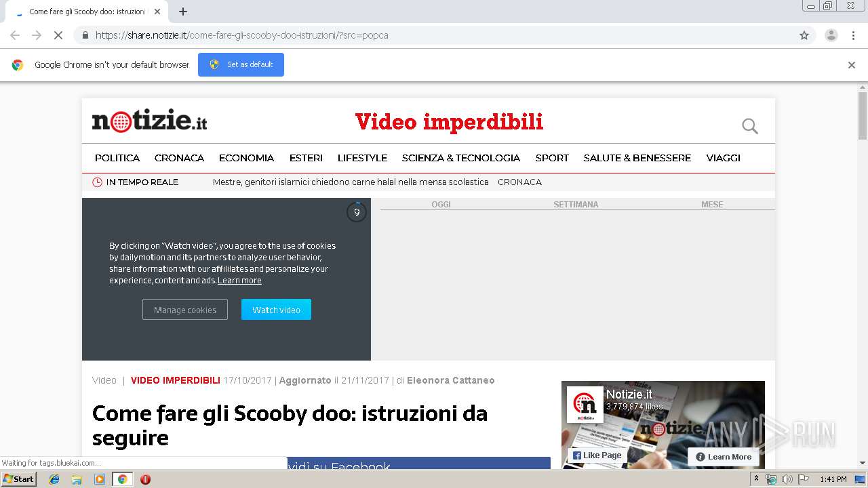Open the Windows Start menu
Screen dimensions: 868x488
click(x=19, y=479)
